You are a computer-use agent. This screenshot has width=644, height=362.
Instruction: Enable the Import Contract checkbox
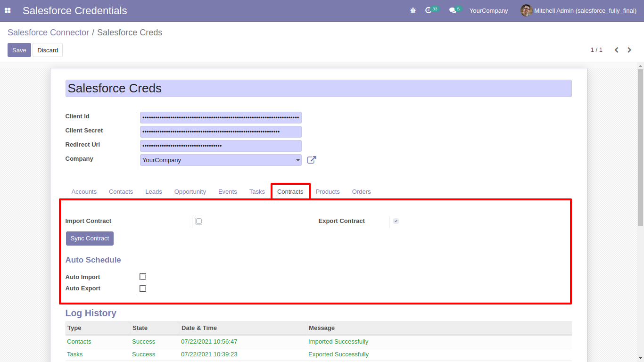199,221
